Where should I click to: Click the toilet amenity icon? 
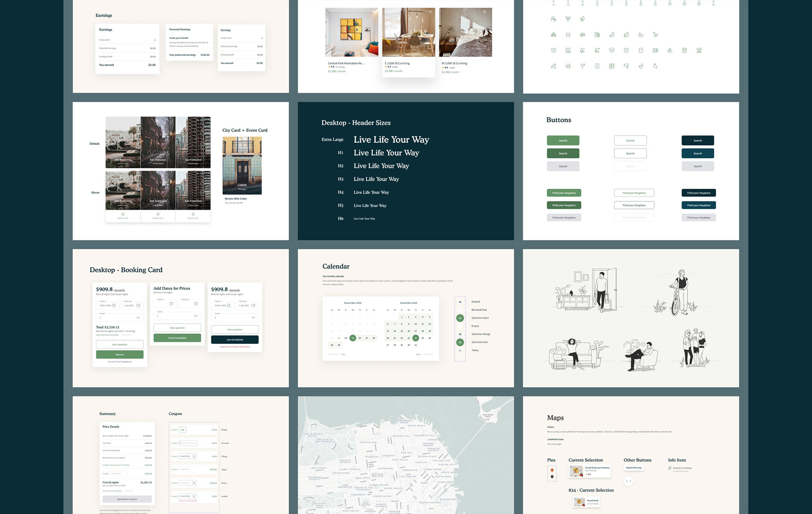[x=641, y=66]
